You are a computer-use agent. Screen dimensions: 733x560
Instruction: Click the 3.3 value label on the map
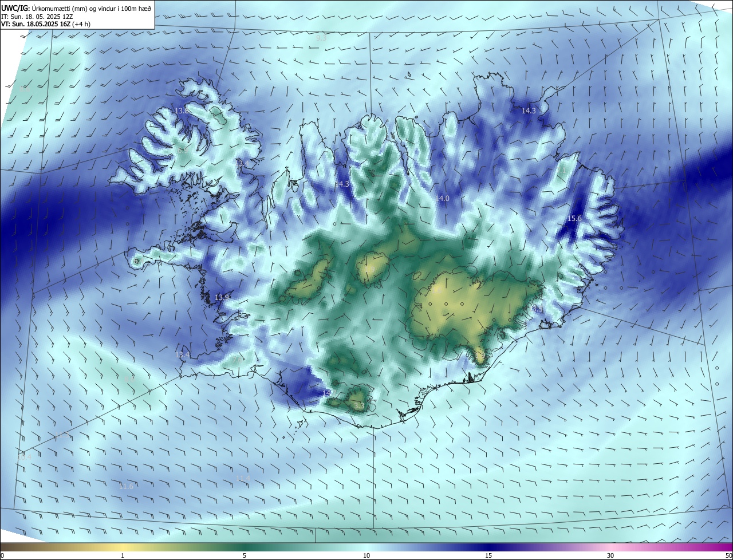pos(359,405)
